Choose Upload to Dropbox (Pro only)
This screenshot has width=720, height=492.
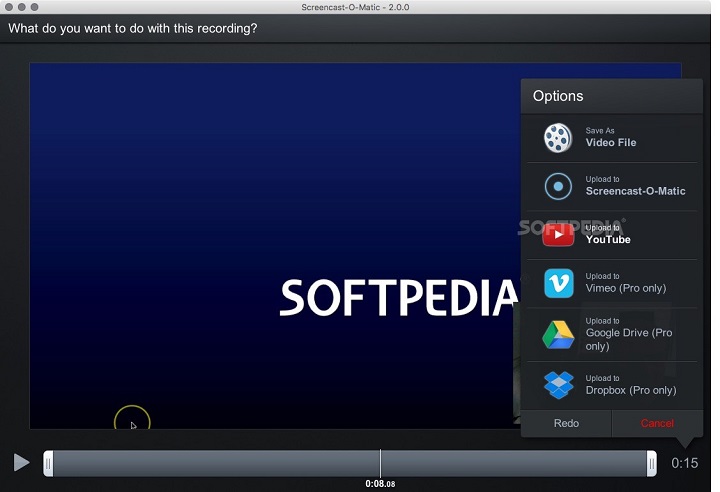[612, 385]
